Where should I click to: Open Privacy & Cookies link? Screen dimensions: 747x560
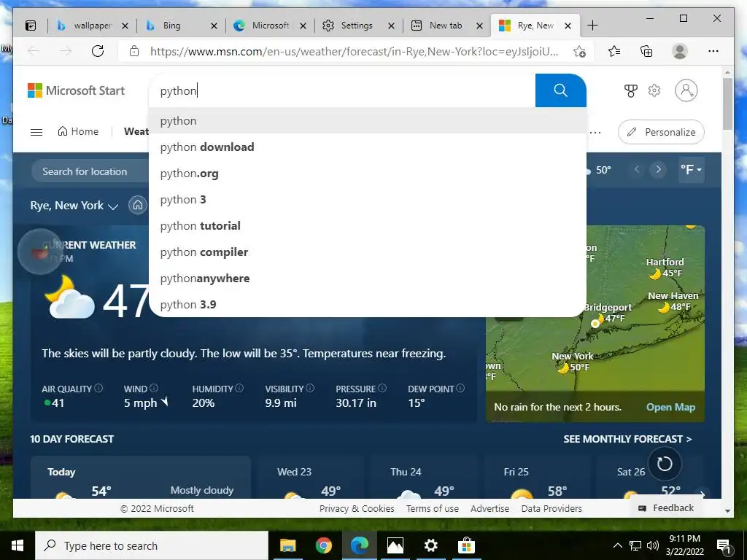tap(357, 508)
